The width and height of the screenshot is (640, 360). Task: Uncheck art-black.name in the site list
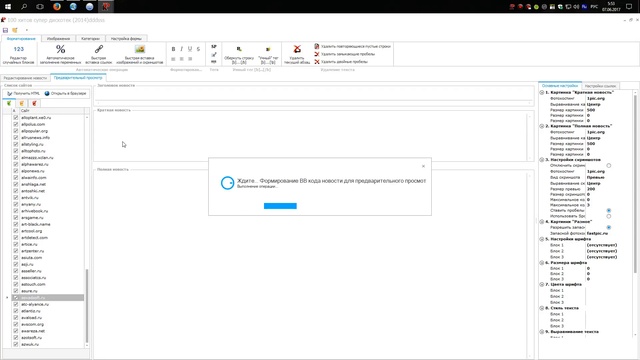(16, 224)
